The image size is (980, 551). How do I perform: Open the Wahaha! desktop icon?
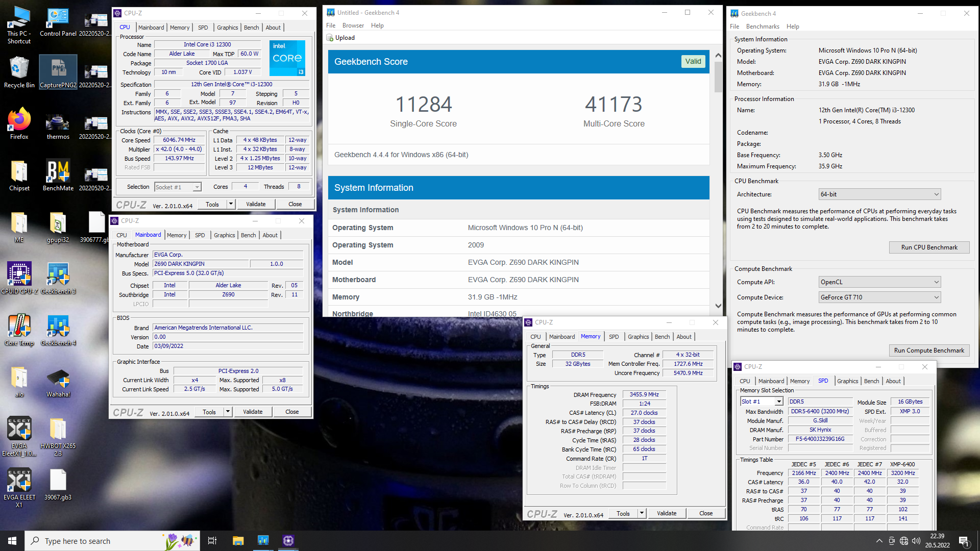click(x=58, y=382)
